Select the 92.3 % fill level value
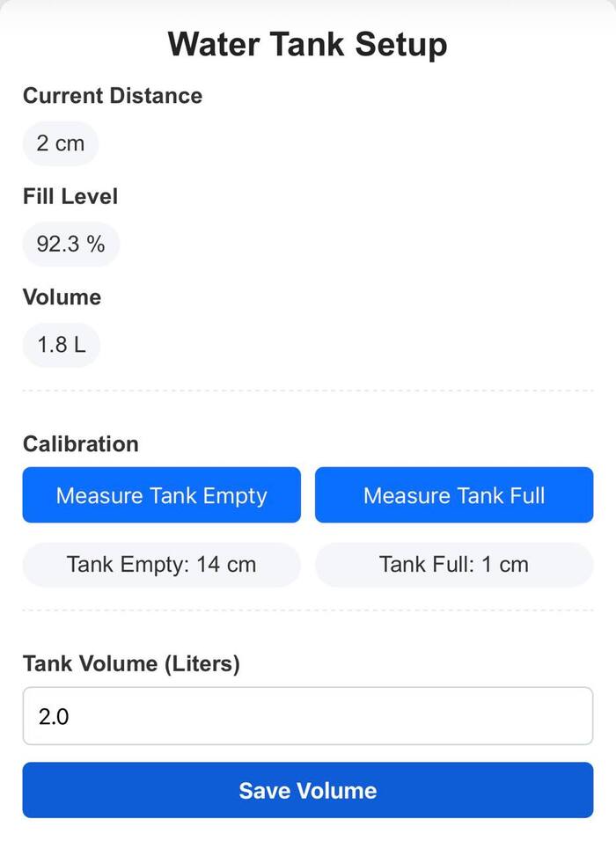Viewport: 616px width, 841px height. tap(70, 244)
